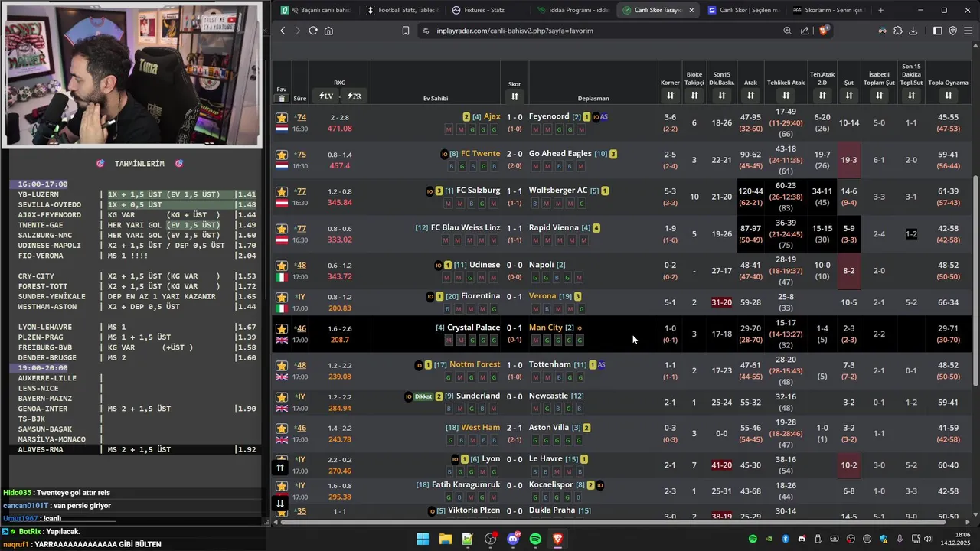Switch to Skorlarım tab
This screenshot has width=980, height=551.
point(828,10)
